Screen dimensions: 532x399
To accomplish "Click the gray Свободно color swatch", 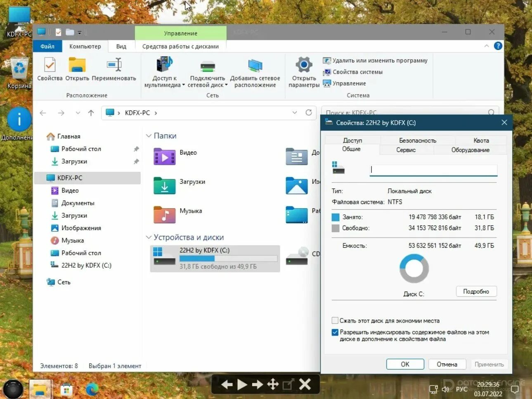I will [x=336, y=228].
